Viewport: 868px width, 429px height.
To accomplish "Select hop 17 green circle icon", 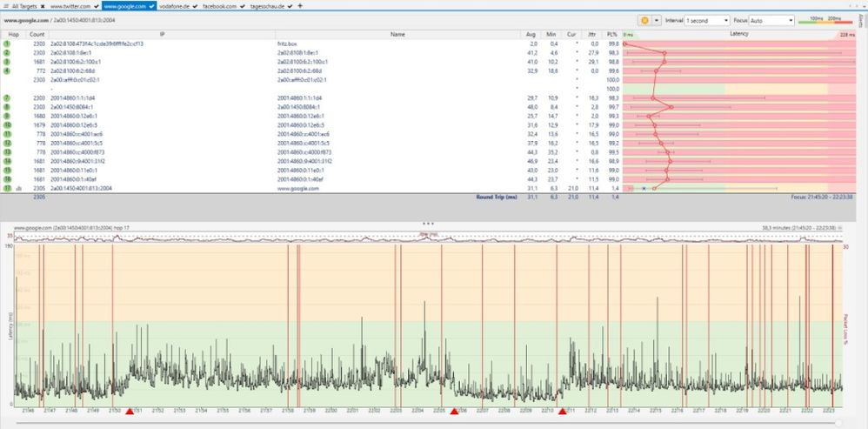I will (7, 188).
